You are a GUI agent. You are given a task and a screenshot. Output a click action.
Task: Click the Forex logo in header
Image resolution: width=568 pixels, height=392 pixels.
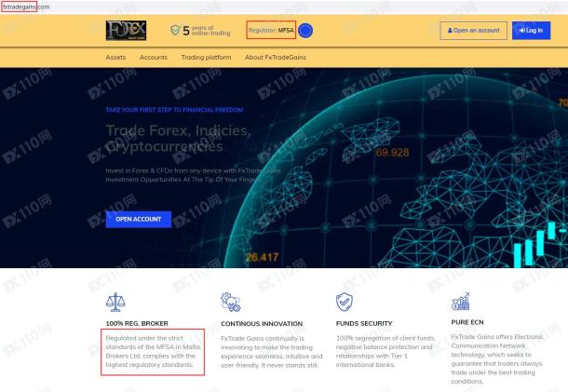tap(126, 31)
